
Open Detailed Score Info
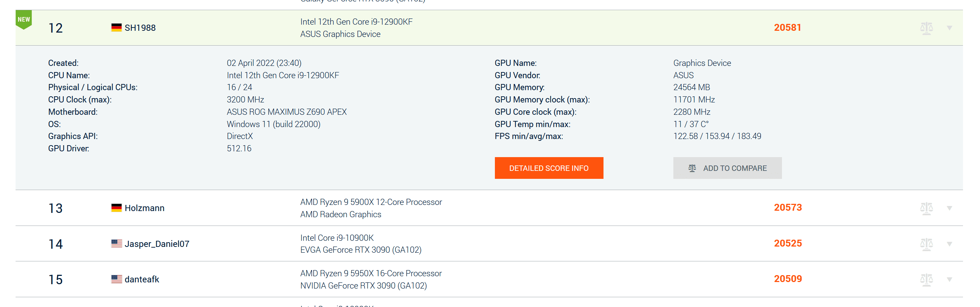point(548,168)
